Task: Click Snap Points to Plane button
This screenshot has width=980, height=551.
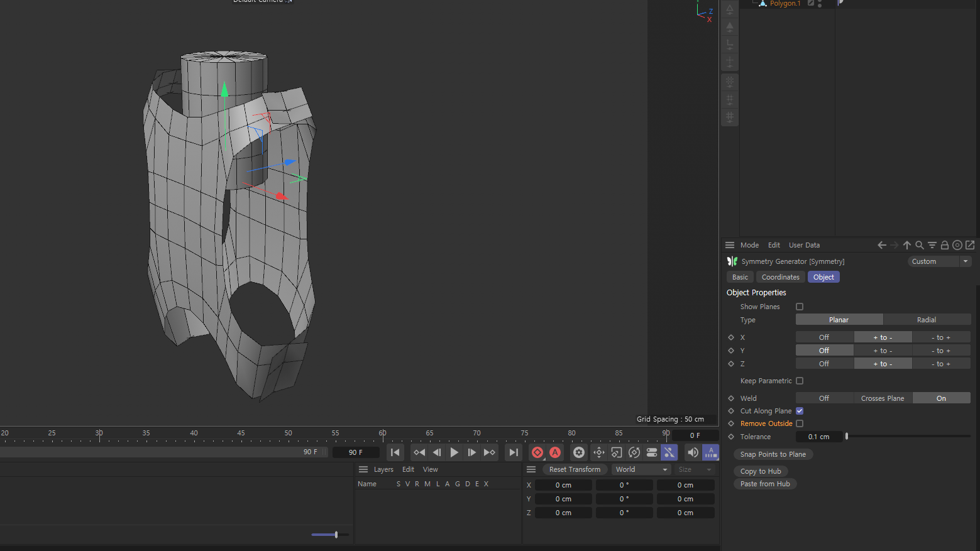Action: [x=773, y=454]
